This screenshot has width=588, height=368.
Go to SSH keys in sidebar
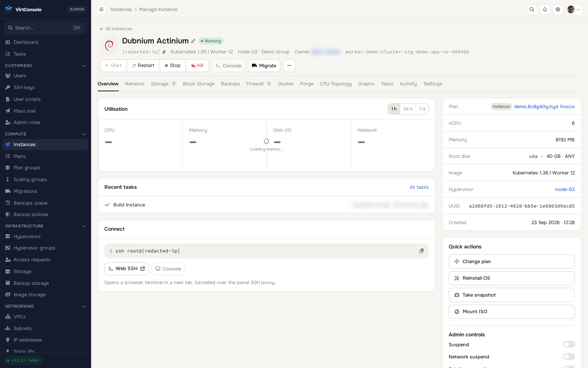pyautogui.click(x=45, y=87)
